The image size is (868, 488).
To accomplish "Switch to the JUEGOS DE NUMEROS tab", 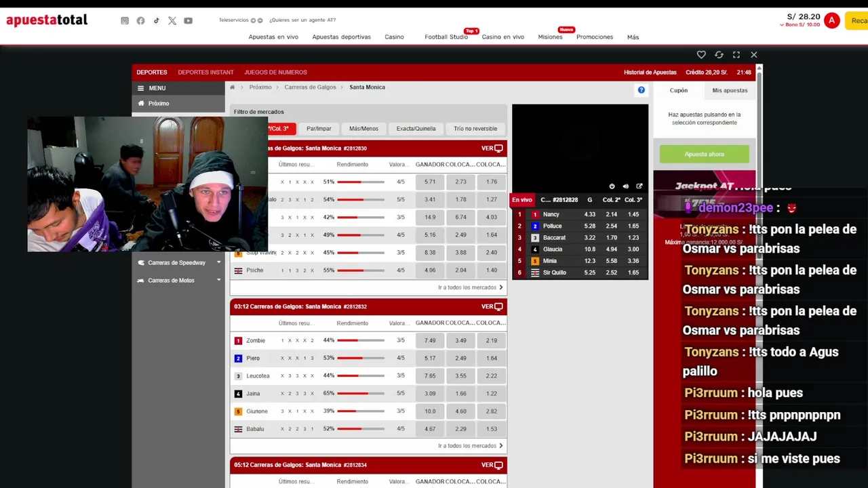I will pyautogui.click(x=275, y=73).
